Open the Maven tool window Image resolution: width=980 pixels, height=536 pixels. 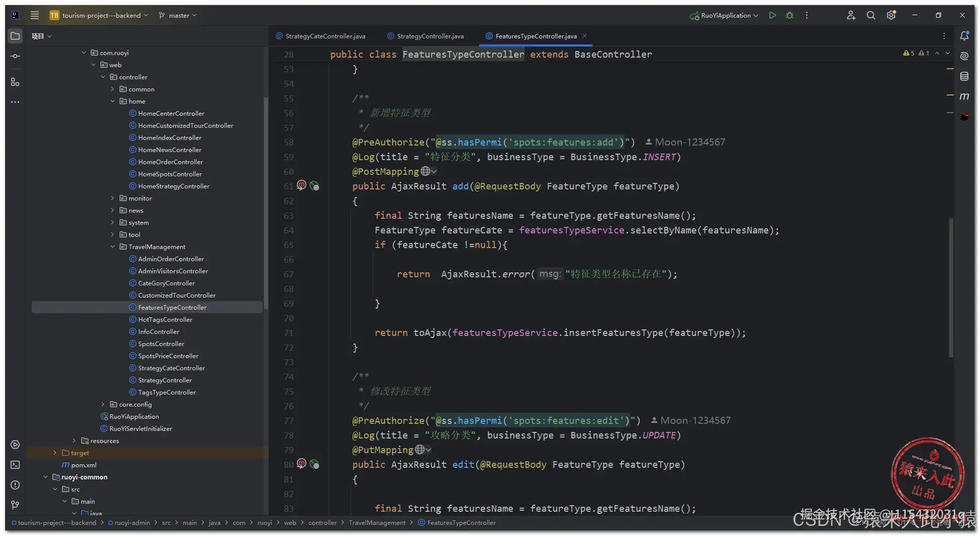click(x=964, y=96)
